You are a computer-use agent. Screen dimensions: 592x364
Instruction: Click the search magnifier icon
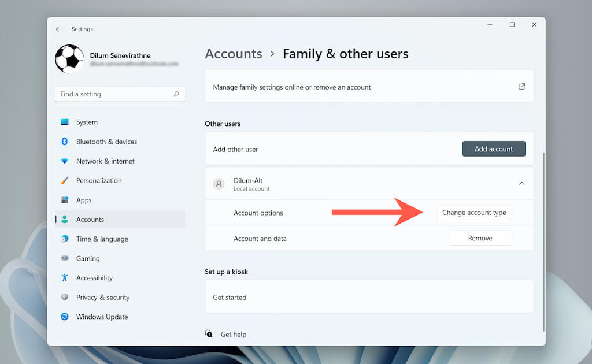point(176,94)
